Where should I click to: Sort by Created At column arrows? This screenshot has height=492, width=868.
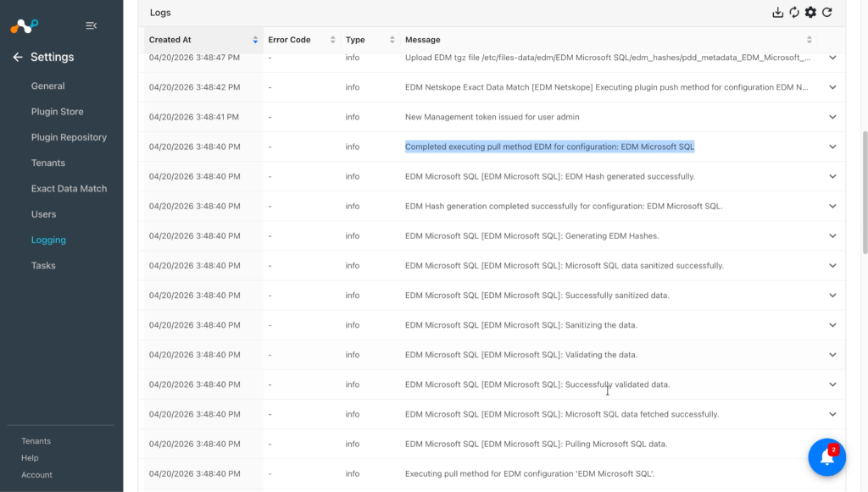coord(255,40)
